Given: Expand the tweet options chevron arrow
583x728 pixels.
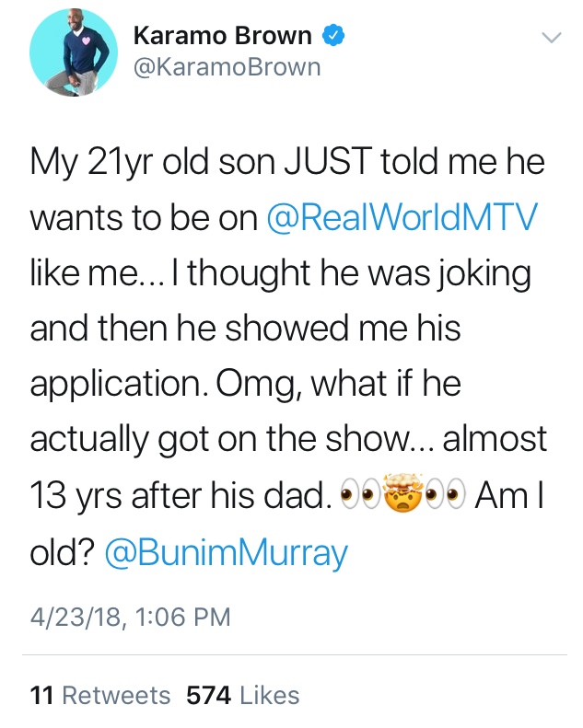Looking at the screenshot, I should pyautogui.click(x=552, y=37).
